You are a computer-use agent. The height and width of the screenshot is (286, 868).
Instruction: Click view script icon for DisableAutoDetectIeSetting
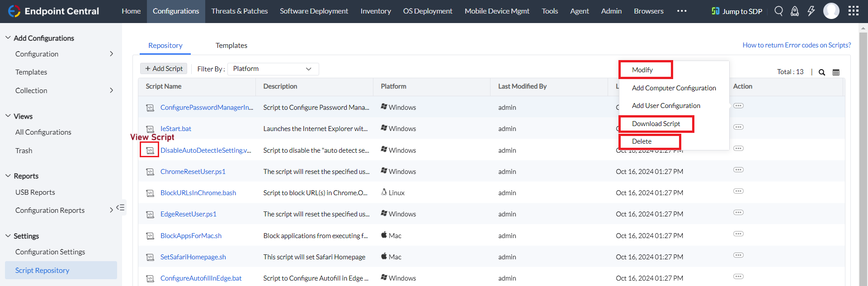(x=150, y=150)
